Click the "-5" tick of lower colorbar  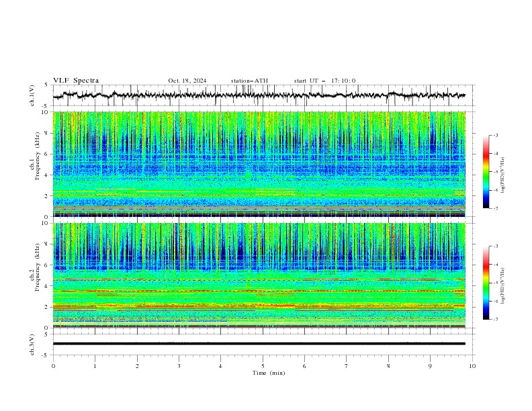pyautogui.click(x=495, y=283)
